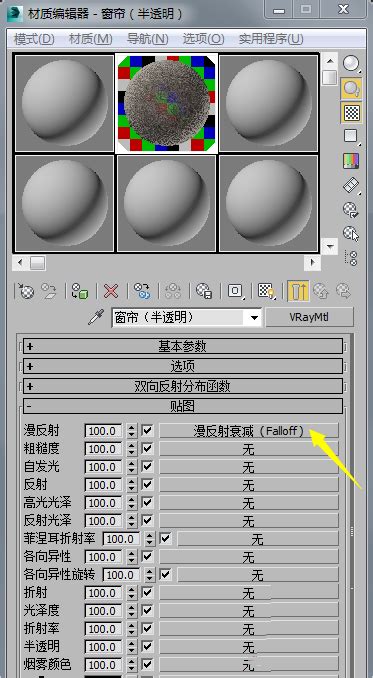373x678 pixels.
Task: Toggle Show Shaded Material in Viewport icon
Action: 266,291
